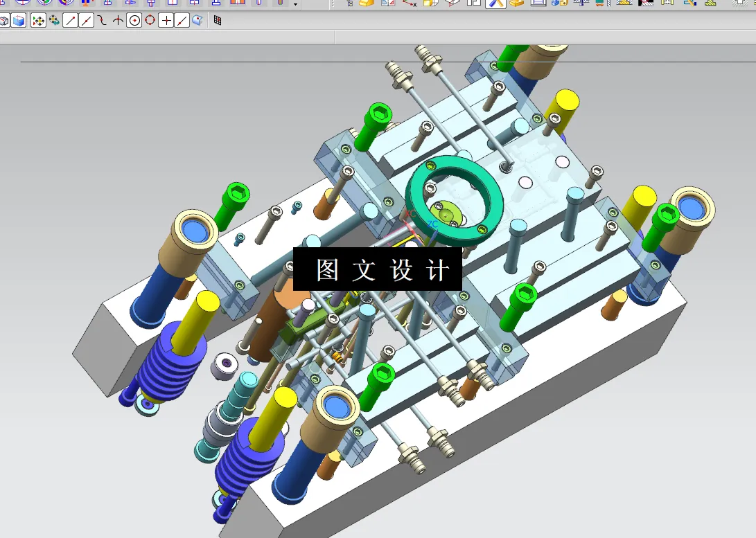
Task: Enable the Snap Point toggle
Action: point(38,20)
